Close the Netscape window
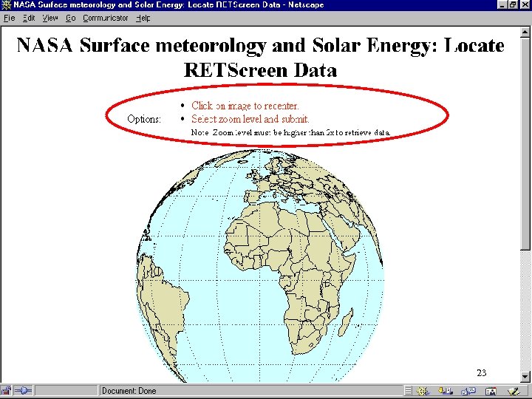532x399 pixels. (524, 5)
